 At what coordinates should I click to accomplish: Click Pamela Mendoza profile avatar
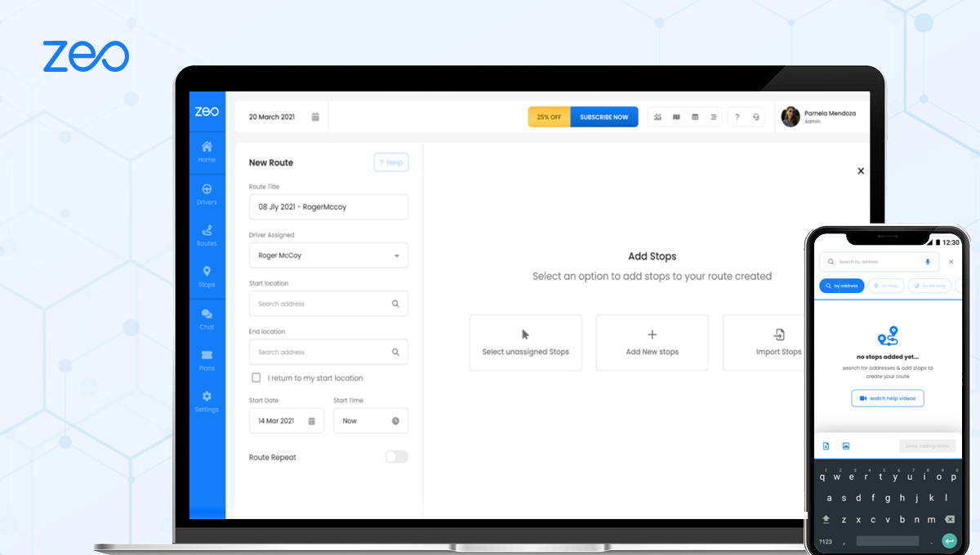coord(791,117)
